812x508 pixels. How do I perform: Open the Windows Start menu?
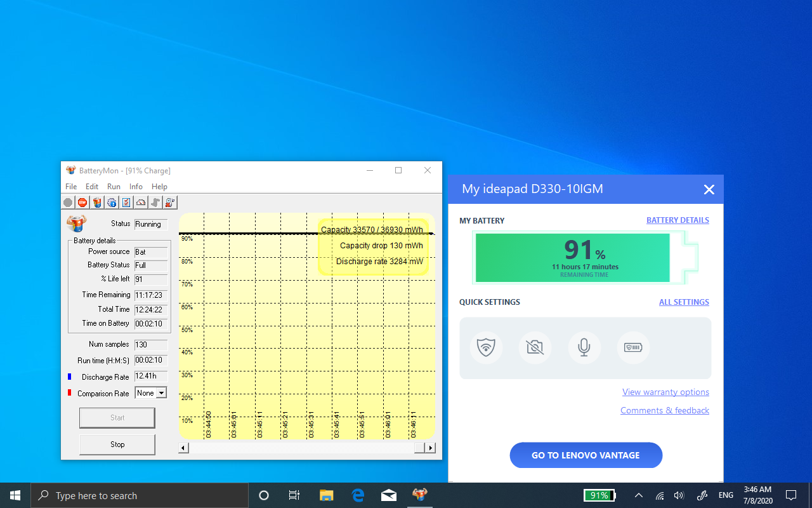[15, 495]
